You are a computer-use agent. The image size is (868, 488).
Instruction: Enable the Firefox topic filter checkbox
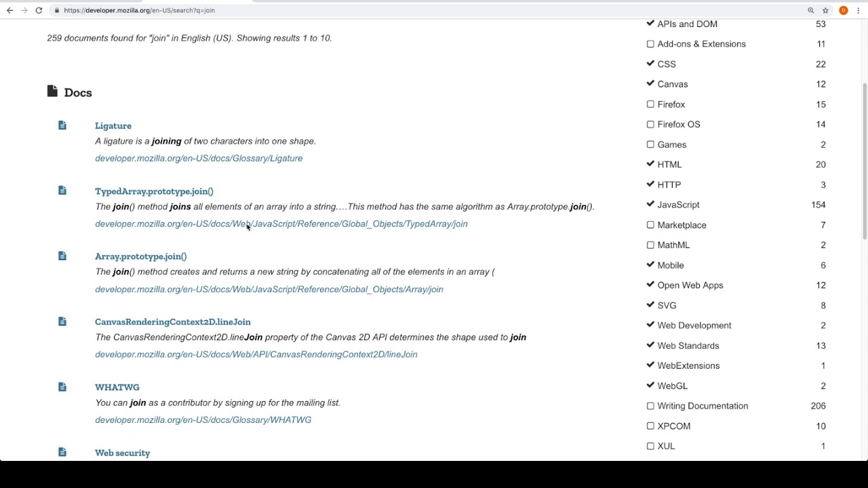pyautogui.click(x=650, y=104)
